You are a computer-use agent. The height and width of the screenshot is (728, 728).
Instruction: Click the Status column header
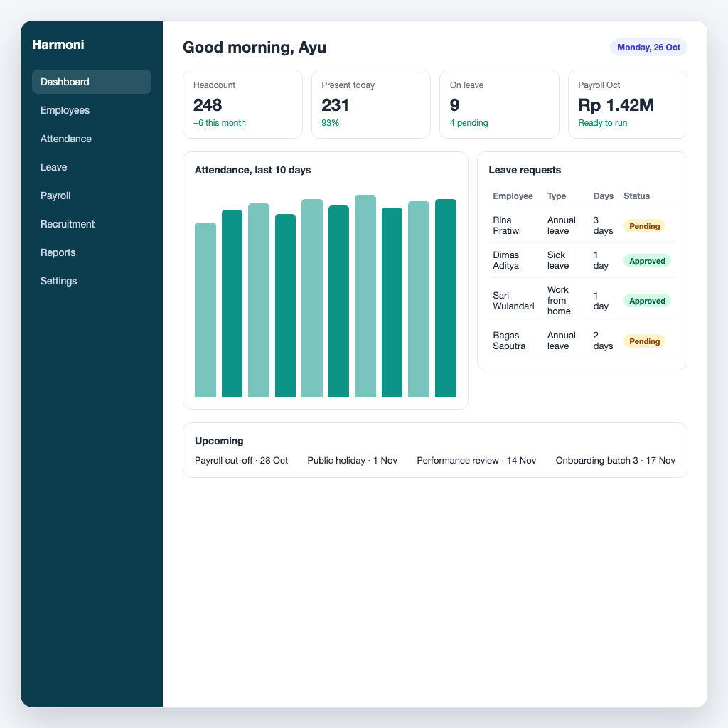[636, 196]
